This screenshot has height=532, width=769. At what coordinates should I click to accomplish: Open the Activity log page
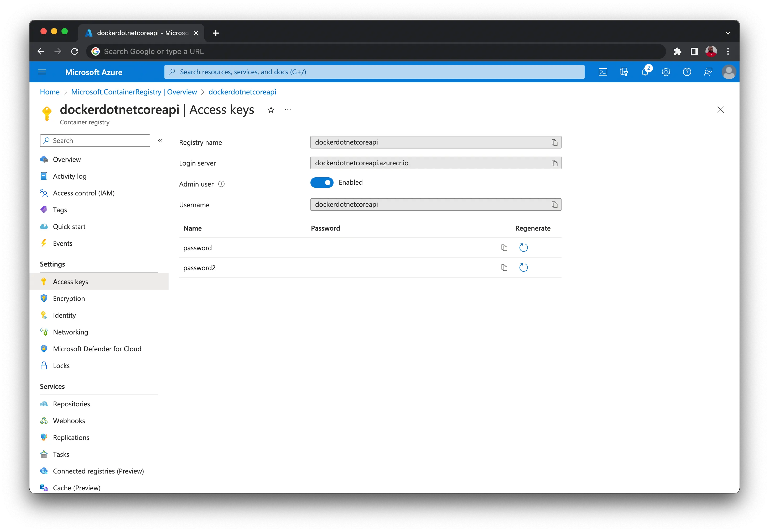(69, 176)
